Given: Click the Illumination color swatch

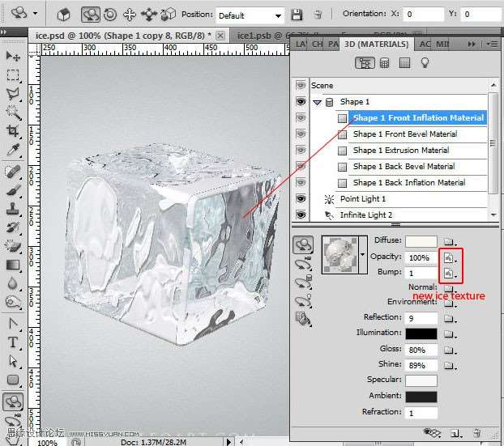Looking at the screenshot, I should click(421, 334).
